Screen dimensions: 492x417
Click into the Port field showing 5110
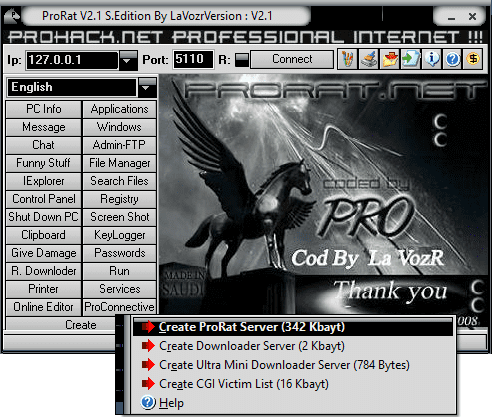click(193, 60)
